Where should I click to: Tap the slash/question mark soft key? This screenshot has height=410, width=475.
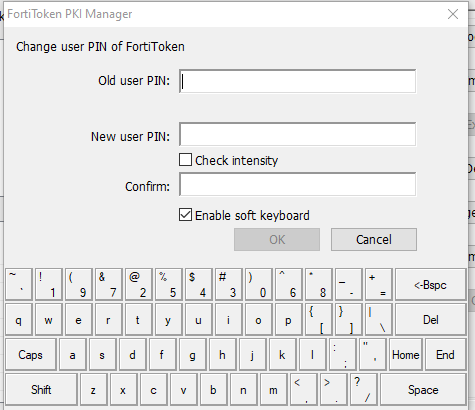[364, 389]
